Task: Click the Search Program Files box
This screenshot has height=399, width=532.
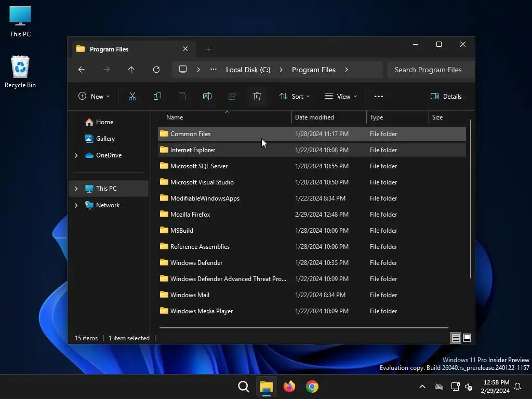Action: [x=430, y=70]
